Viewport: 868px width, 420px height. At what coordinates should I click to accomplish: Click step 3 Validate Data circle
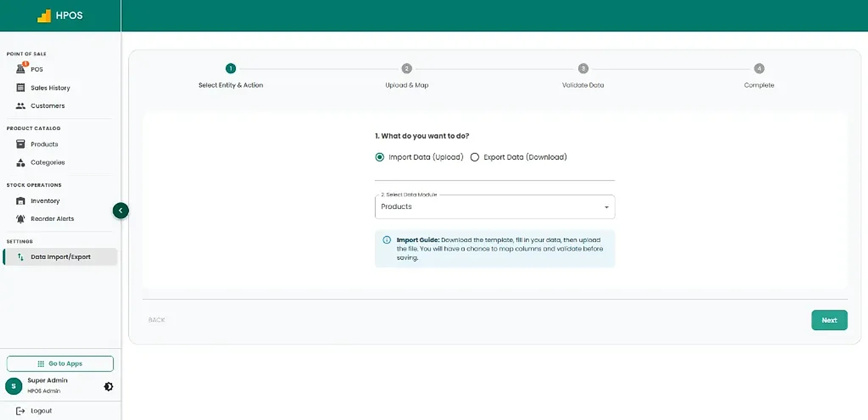(x=583, y=68)
